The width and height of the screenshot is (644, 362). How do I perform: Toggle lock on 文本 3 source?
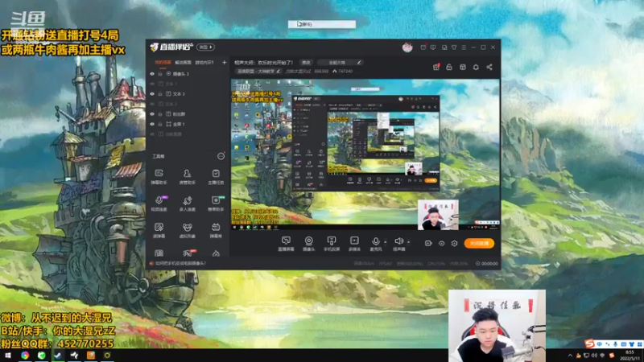pos(160,94)
